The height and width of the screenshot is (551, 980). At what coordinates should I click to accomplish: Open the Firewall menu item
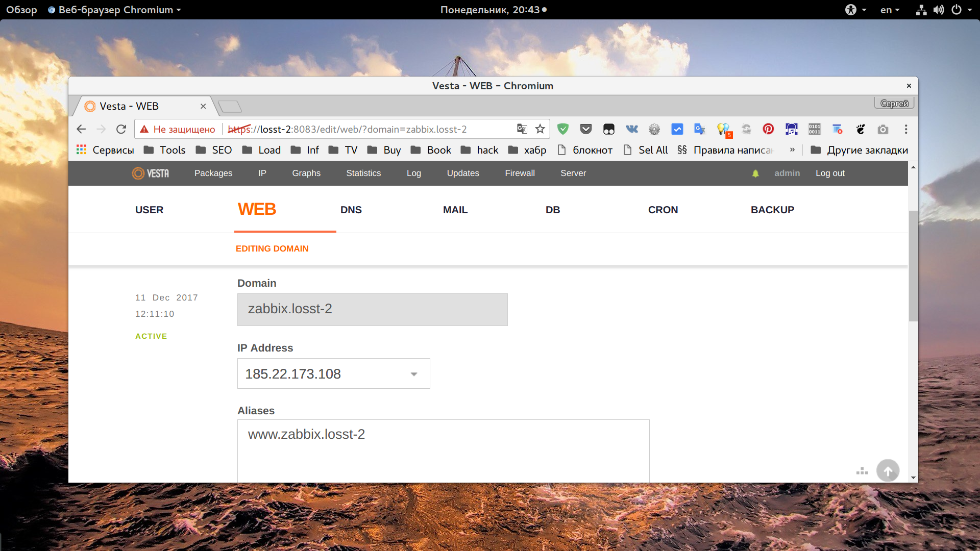(x=520, y=173)
